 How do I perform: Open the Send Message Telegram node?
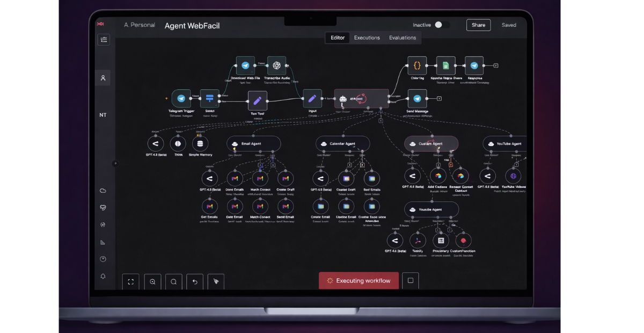click(417, 99)
